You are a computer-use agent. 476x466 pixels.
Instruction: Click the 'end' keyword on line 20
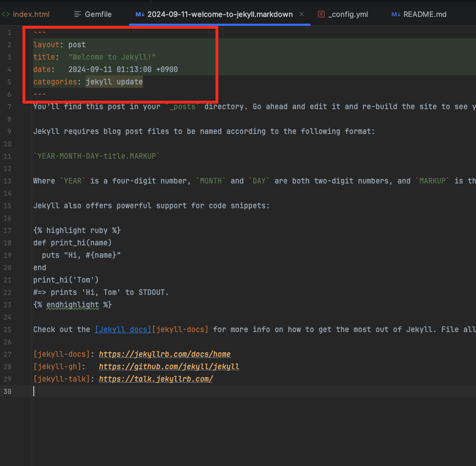point(40,267)
